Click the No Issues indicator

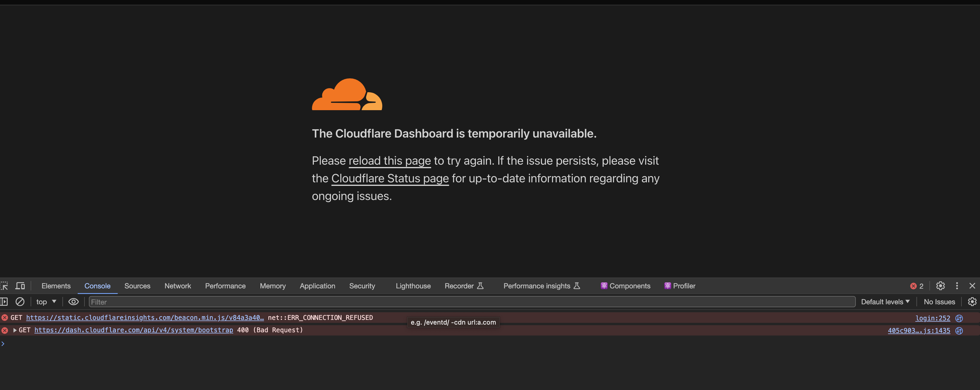coord(939,302)
